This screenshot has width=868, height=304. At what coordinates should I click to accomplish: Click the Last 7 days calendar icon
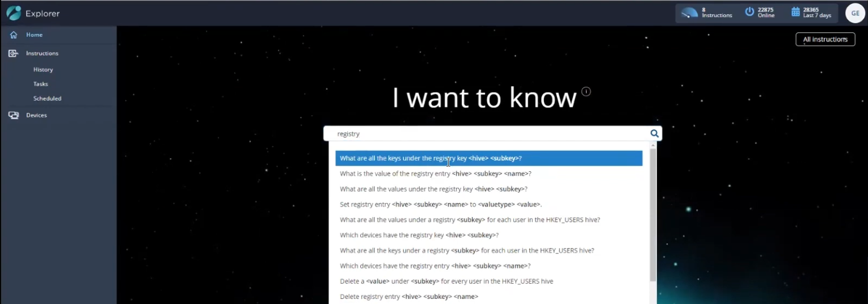click(795, 12)
